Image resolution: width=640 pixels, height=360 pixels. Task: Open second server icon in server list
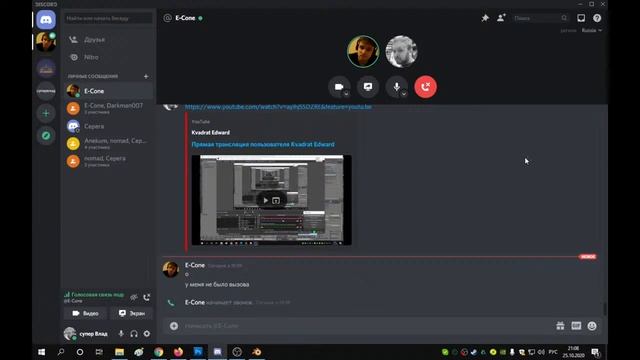[x=46, y=68]
